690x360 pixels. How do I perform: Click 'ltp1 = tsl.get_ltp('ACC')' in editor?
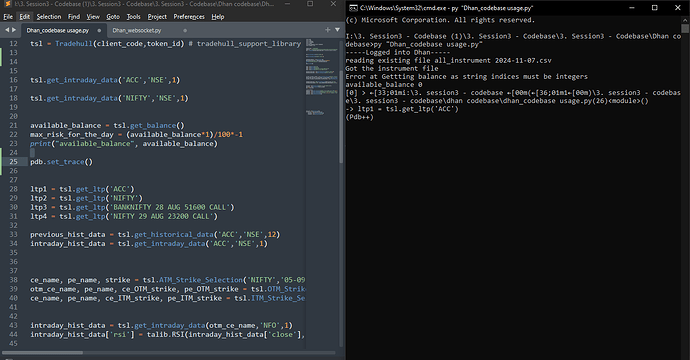pos(82,189)
